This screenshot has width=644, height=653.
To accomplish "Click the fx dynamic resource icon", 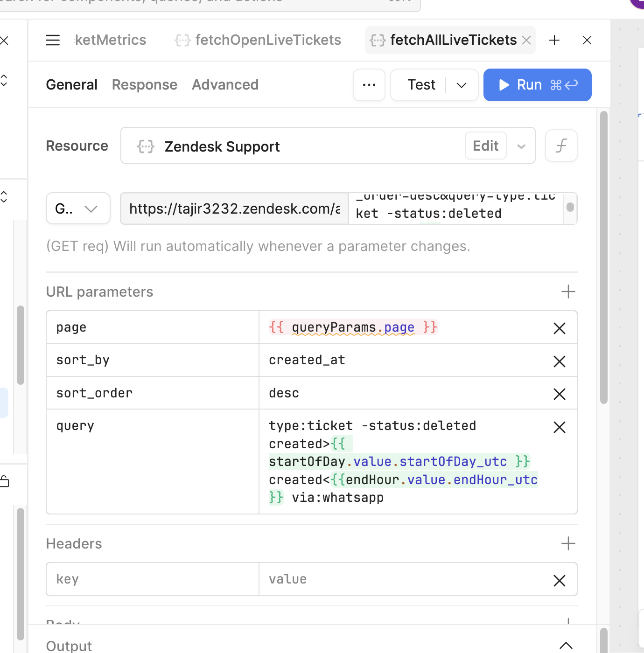I will 561,146.
